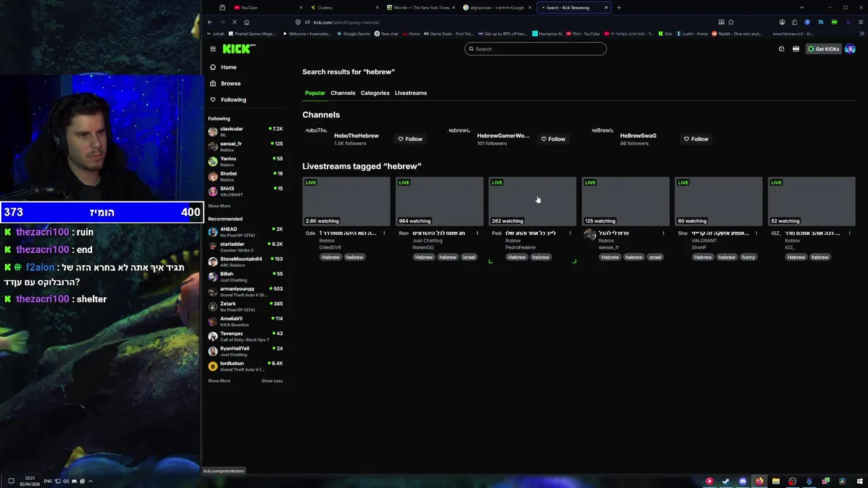
Task: Open starladder in Recommended list
Action: 245,247
